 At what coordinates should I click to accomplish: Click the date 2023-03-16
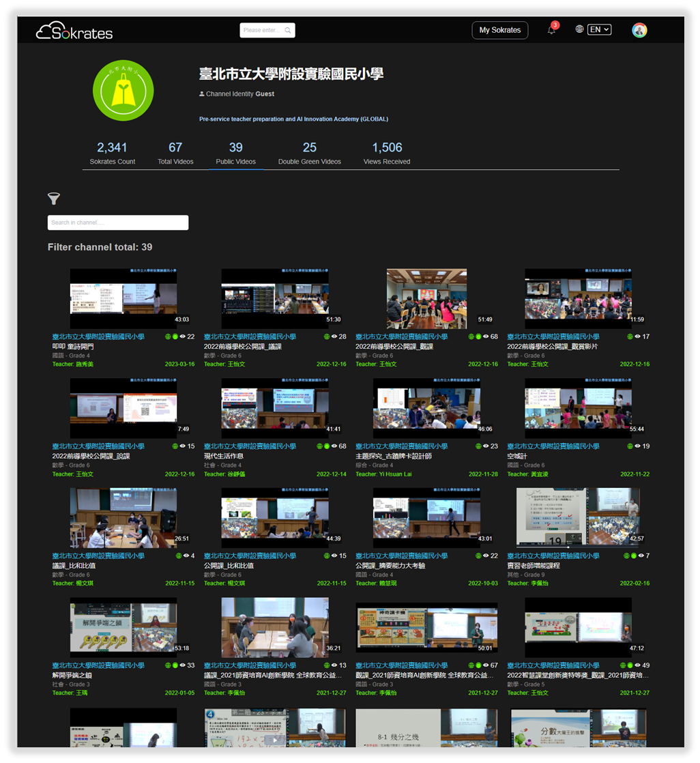(179, 364)
